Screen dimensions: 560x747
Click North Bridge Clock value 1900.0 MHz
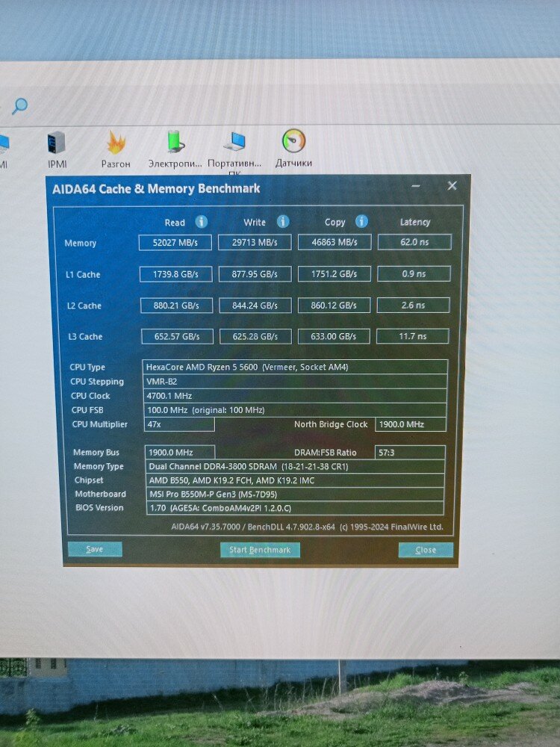tap(411, 424)
